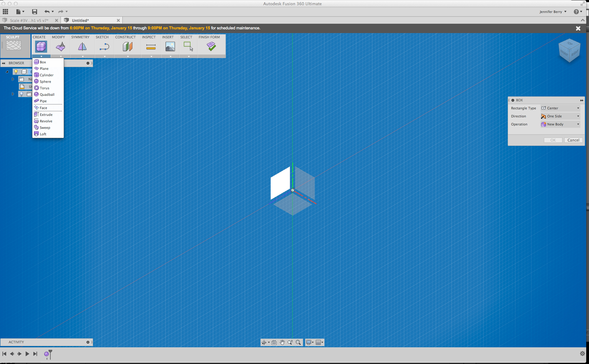589x364 pixels.
Task: Close the Untitled document tab
Action: tap(118, 20)
